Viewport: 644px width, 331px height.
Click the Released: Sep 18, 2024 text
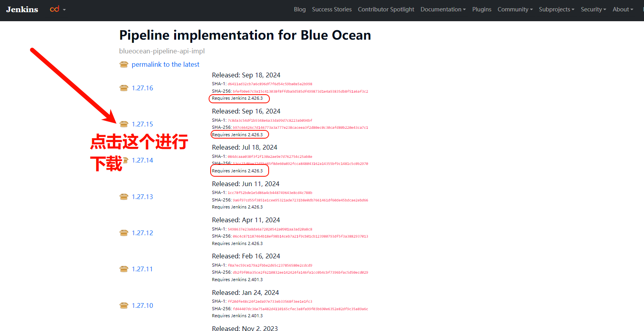point(246,75)
